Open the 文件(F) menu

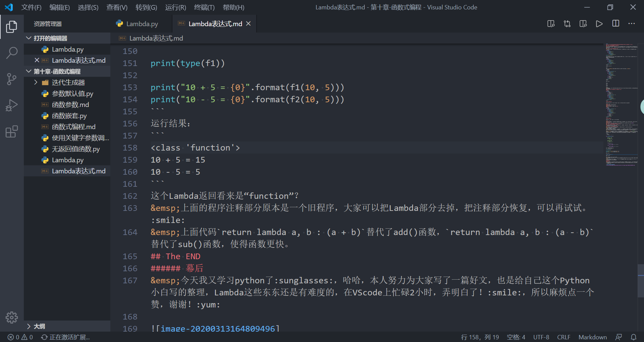click(32, 7)
